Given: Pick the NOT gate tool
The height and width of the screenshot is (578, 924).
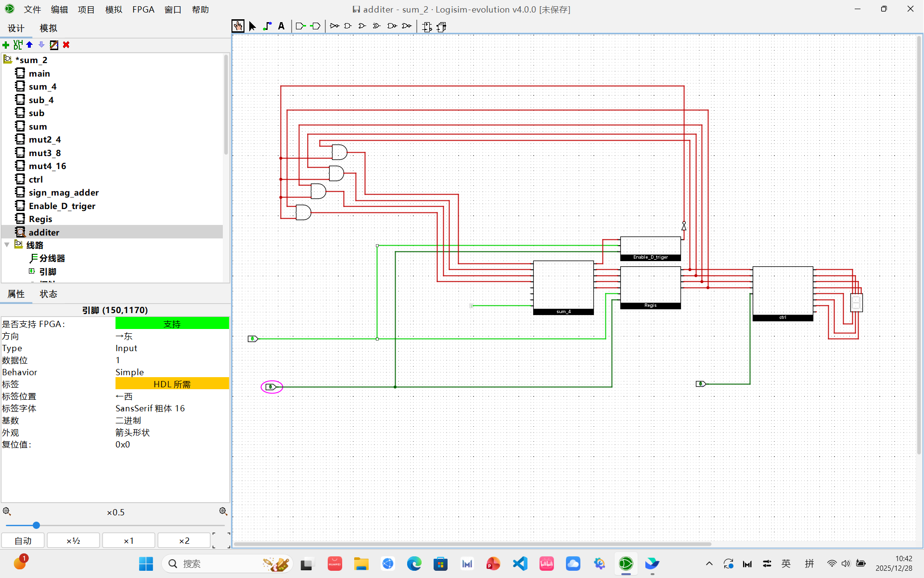Looking at the screenshot, I should click(334, 26).
